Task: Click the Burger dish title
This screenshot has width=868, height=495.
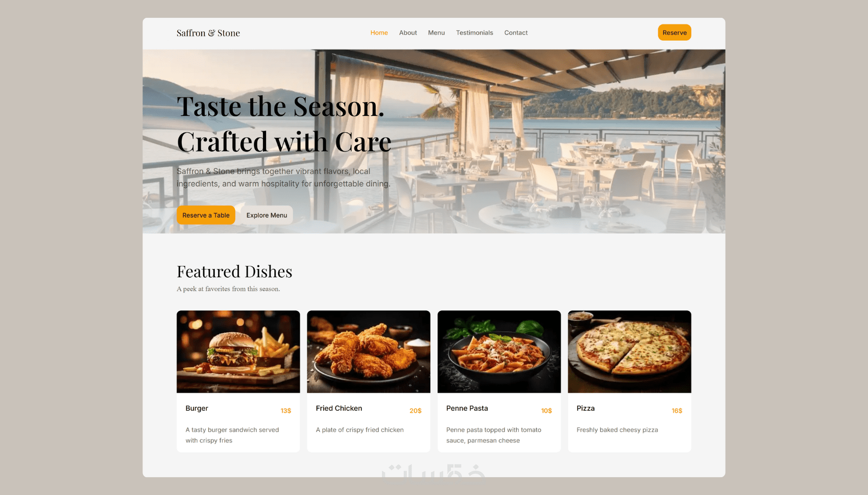Action: click(197, 408)
